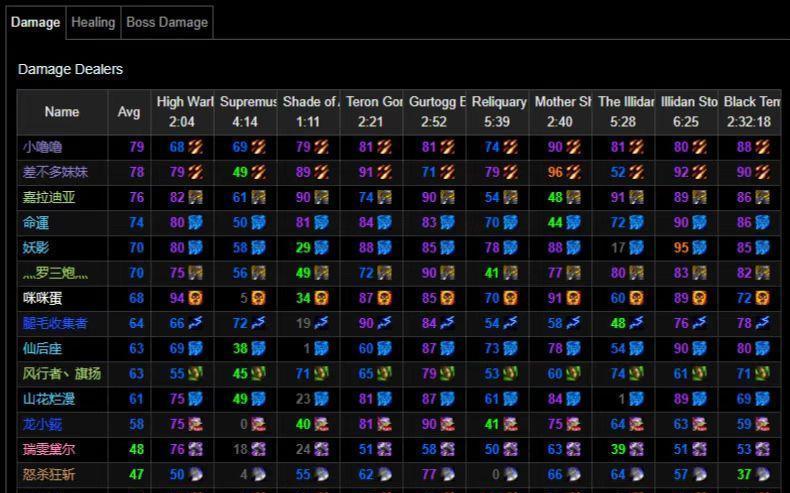Viewport: 790px width, 493px height.
Task: Click skull spec icon beside 5 in 咪咪蛋 row
Action: [258, 298]
